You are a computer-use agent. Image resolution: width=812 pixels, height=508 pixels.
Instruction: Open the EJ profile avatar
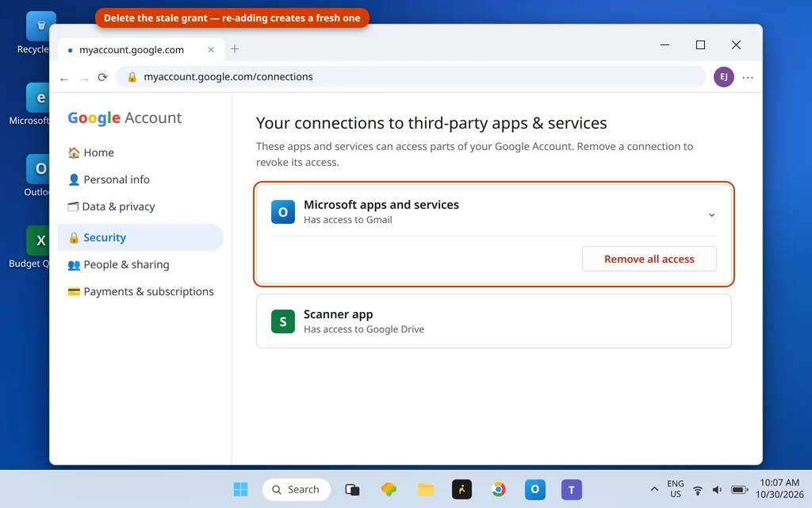tap(723, 77)
